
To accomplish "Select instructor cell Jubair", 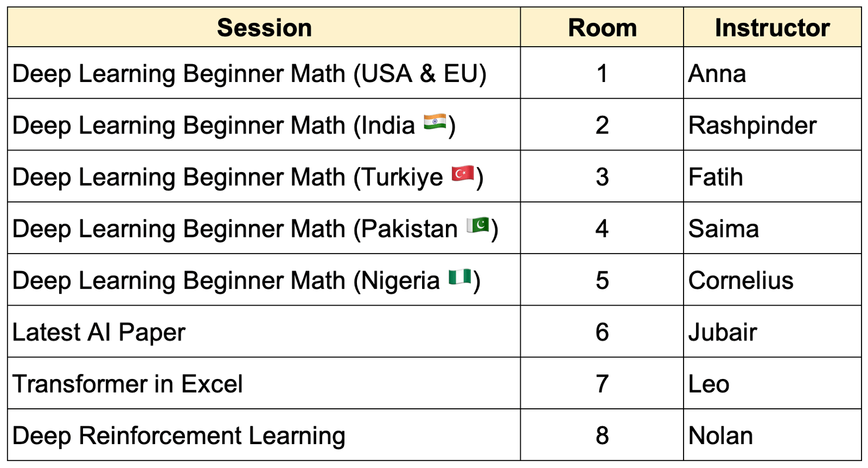I will tap(773, 331).
